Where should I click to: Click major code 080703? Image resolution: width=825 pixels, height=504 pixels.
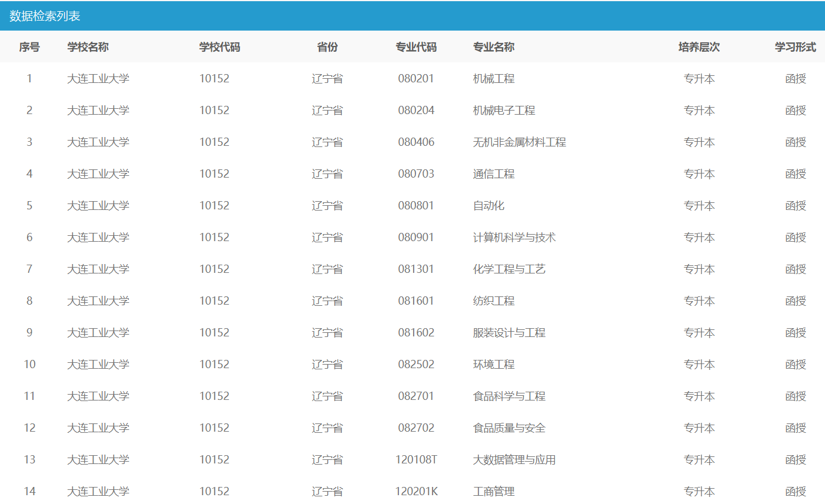pyautogui.click(x=416, y=174)
